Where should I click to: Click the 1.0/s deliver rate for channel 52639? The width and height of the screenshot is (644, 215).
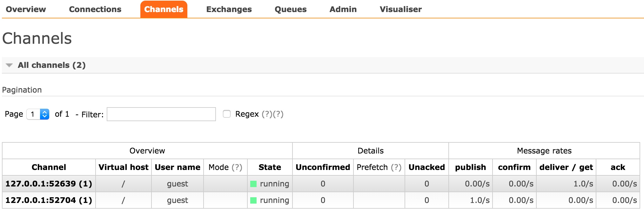point(583,184)
